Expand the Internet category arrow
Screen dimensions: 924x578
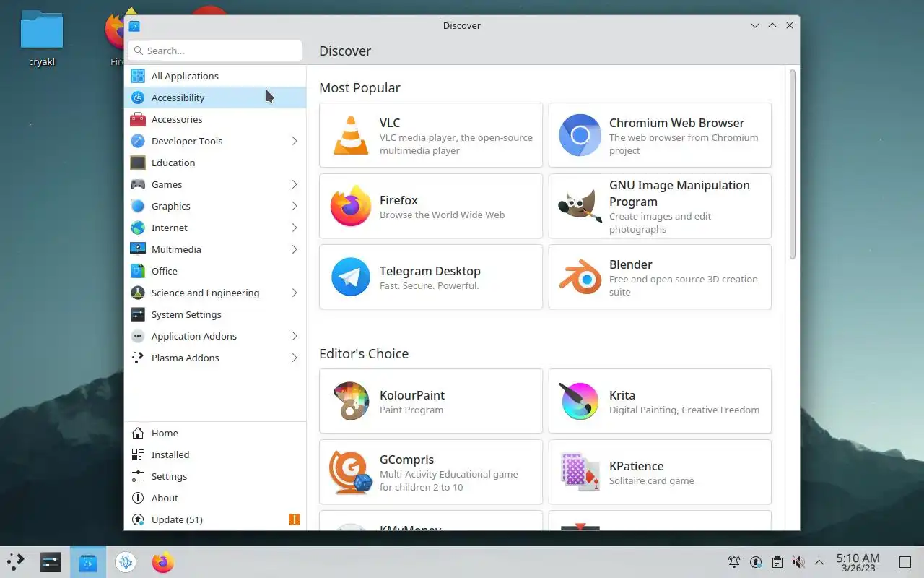295,228
